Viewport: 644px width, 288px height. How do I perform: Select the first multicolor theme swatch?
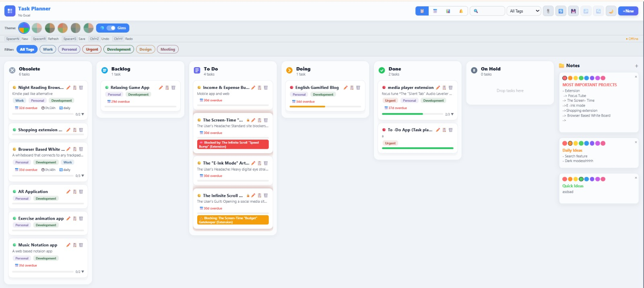24,28
